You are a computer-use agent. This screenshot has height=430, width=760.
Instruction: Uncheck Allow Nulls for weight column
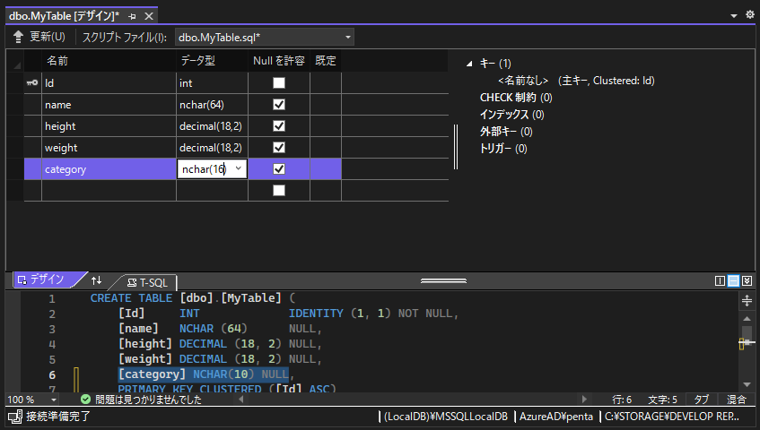pos(279,147)
